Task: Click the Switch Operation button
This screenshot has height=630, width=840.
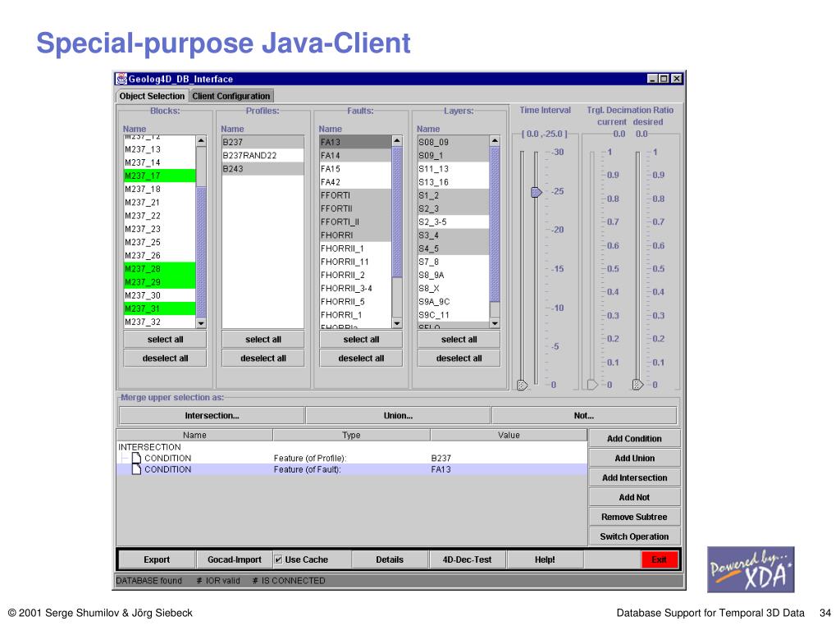Action: click(634, 536)
